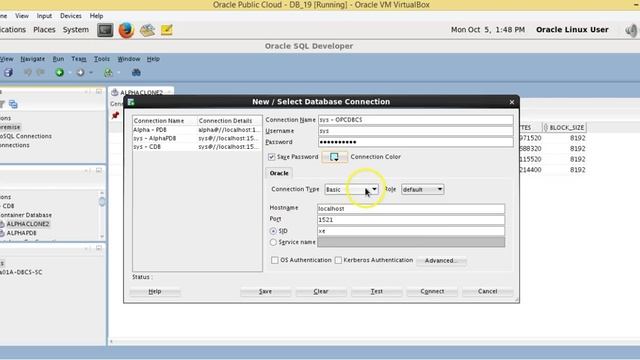Open the Navigate menu

pos(33,59)
